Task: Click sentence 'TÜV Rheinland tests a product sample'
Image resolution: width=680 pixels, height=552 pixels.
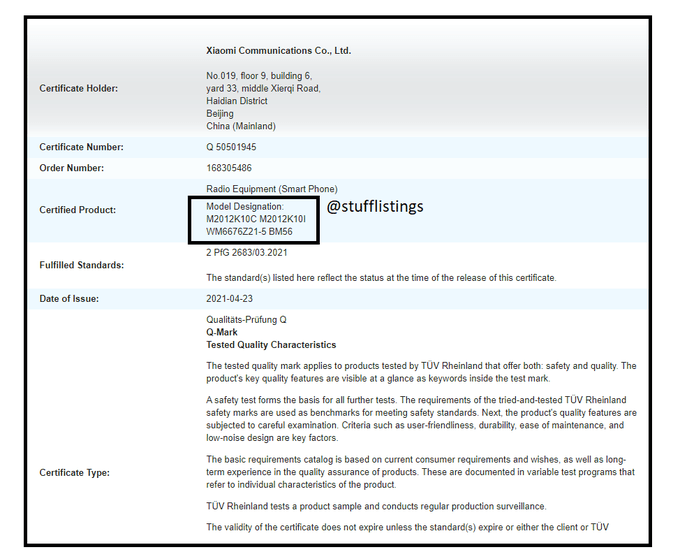Action: 376,506
